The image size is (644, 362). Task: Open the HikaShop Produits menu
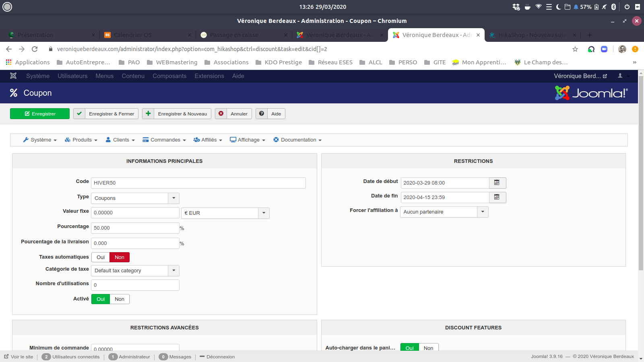pos(81,140)
